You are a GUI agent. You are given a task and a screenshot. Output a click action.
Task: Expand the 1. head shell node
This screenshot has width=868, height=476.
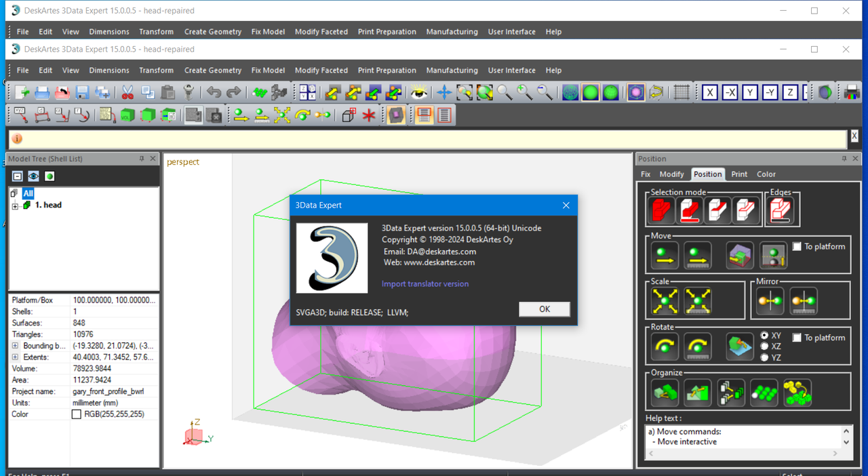[14, 205]
